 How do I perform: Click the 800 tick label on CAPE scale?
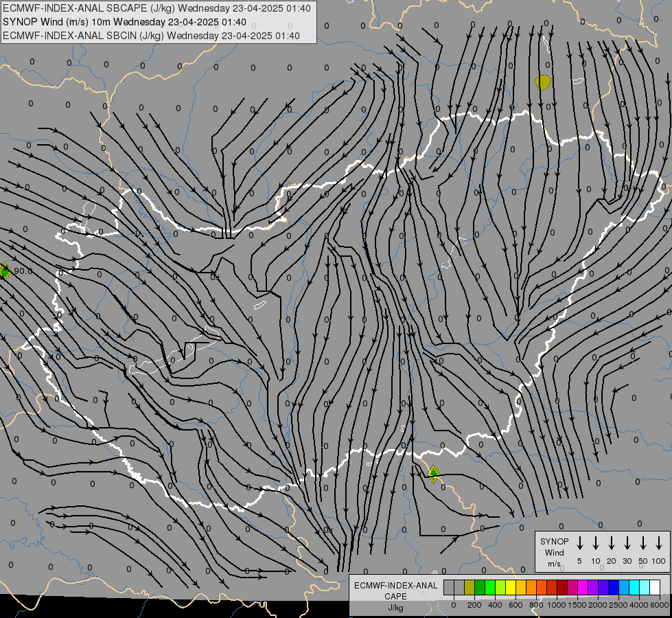(536, 605)
